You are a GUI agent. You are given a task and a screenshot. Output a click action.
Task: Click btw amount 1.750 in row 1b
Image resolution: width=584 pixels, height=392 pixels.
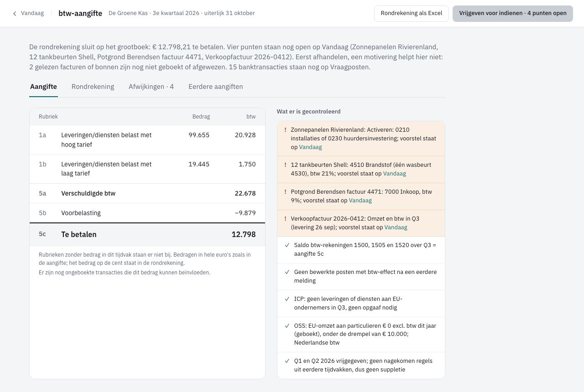[247, 164]
